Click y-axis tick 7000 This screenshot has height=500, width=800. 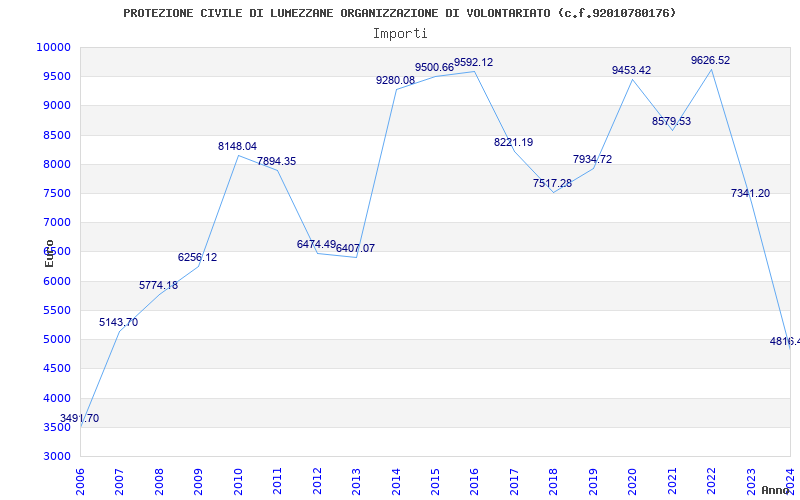click(x=56, y=222)
